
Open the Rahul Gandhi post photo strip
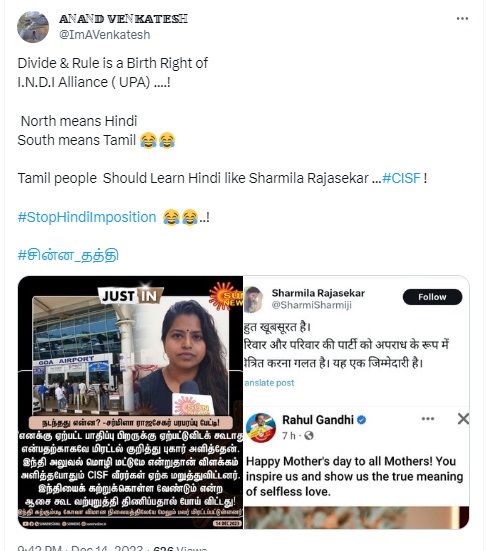point(356,517)
